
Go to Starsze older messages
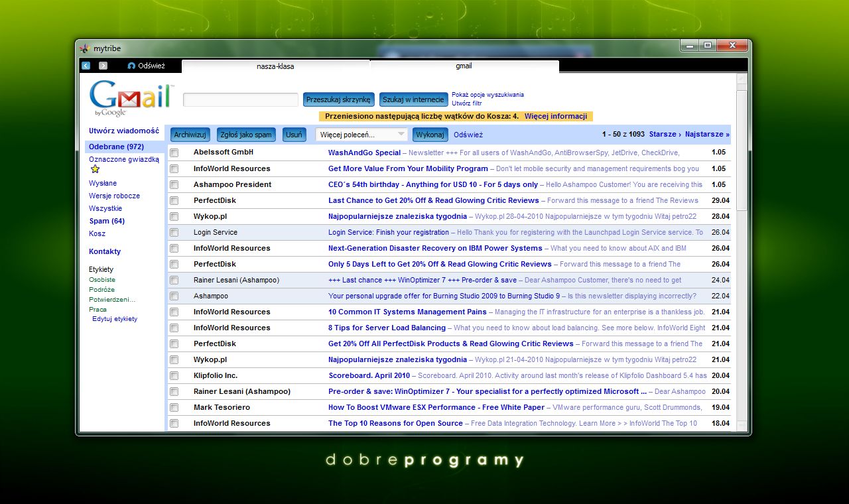(x=665, y=134)
